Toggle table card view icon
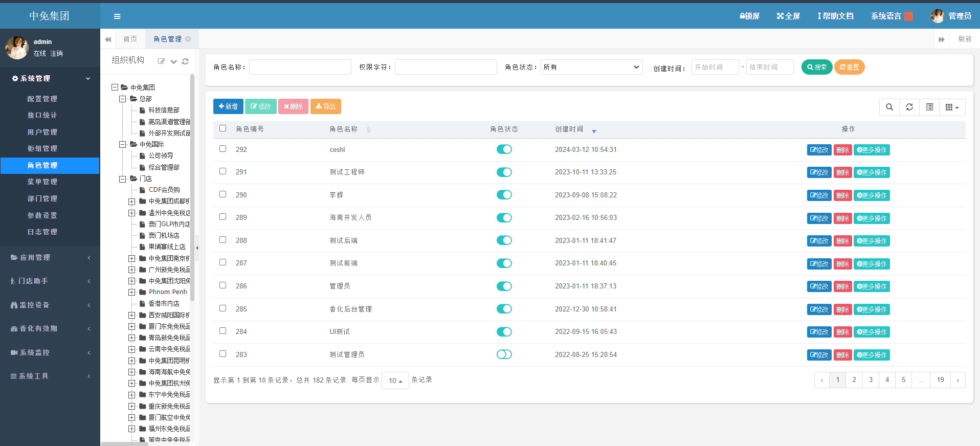This screenshot has height=446, width=980. click(929, 107)
